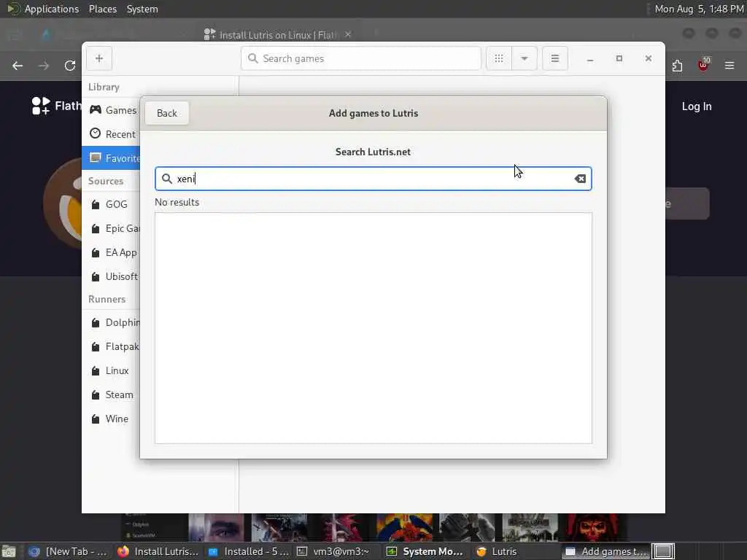The height and width of the screenshot is (560, 747).
Task: Go back in the browser window
Action: [18, 66]
